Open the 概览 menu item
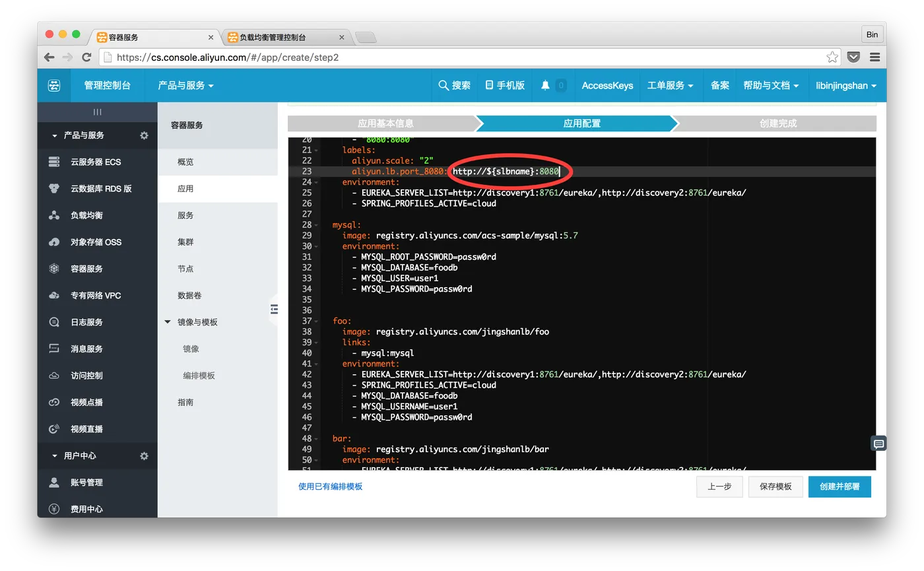The image size is (924, 571). [x=218, y=162]
